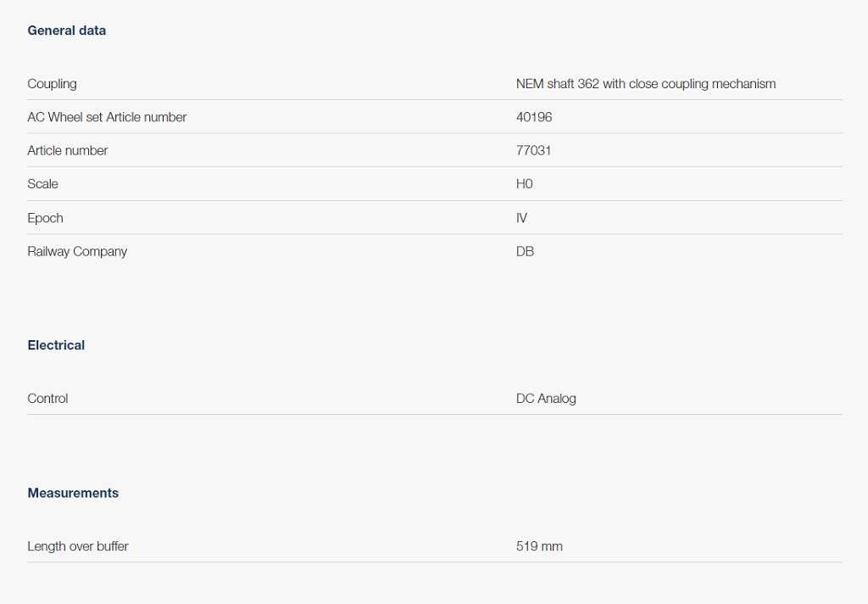Viewport: 868px width, 604px height.
Task: Click the Scale row label
Action: 42,184
